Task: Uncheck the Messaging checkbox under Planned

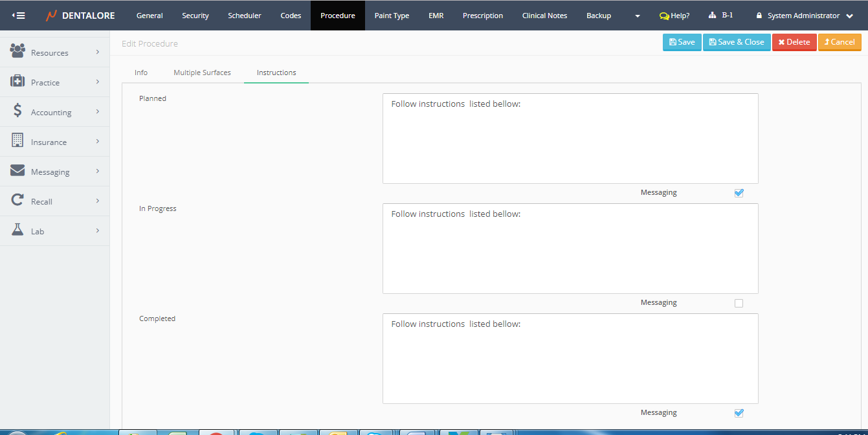Action: [739, 193]
